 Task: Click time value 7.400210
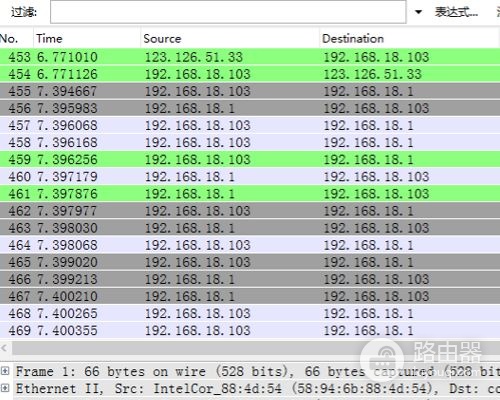click(x=67, y=296)
